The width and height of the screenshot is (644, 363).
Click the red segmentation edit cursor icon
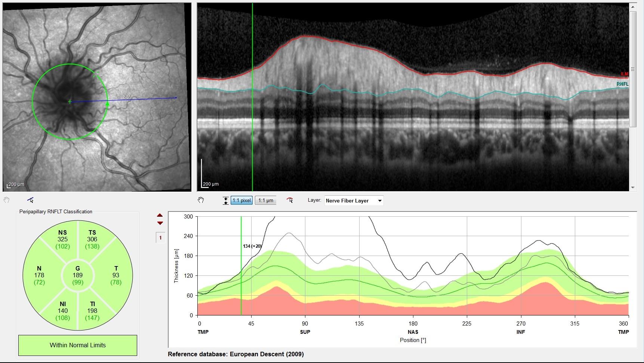(x=290, y=200)
